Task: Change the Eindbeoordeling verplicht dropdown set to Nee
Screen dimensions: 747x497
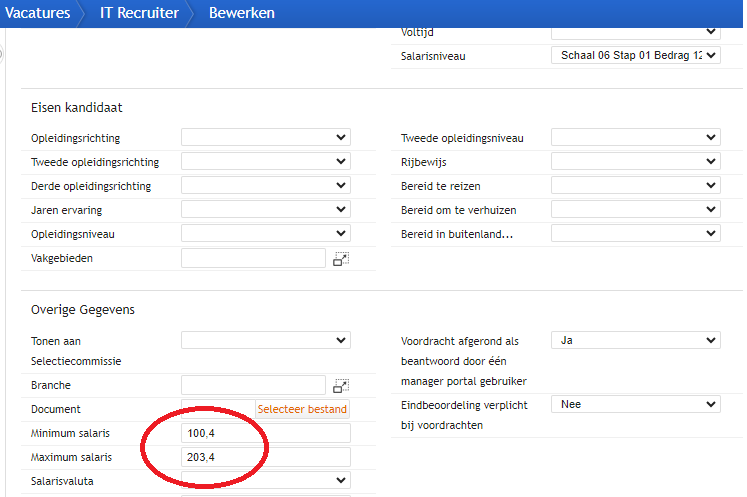Action: pos(636,404)
